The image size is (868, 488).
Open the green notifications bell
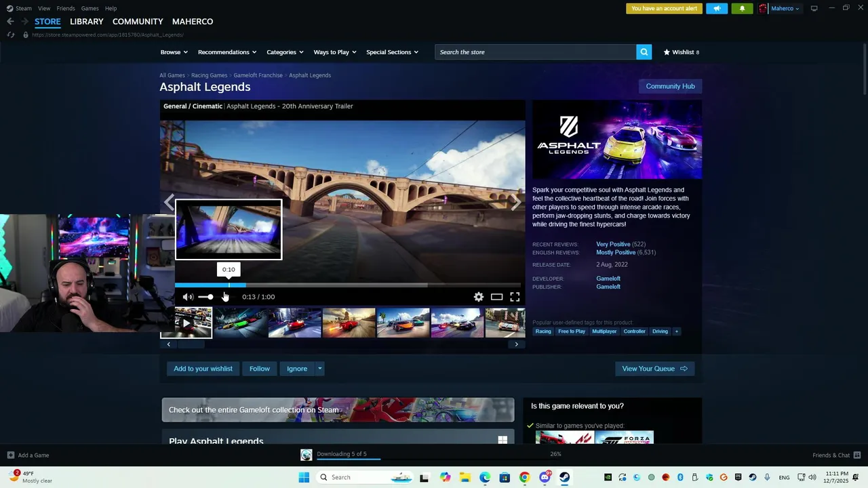tap(742, 8)
